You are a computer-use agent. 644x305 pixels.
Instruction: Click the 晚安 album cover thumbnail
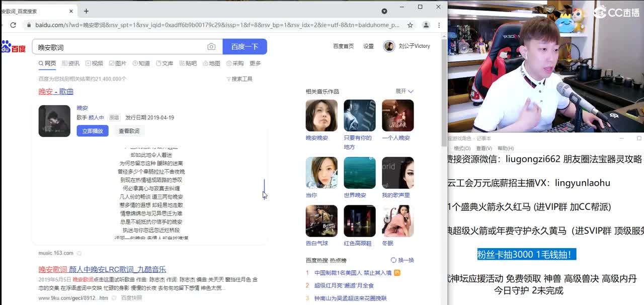54,121
